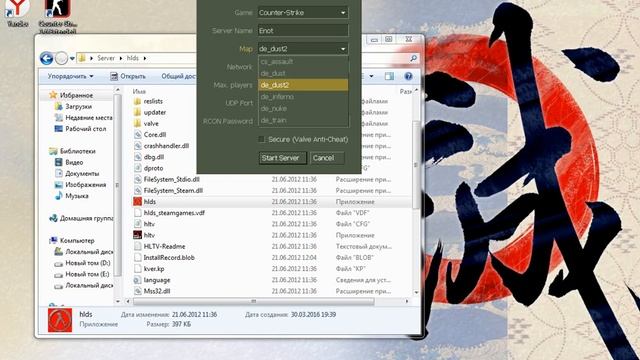Select the hlds_steamgames.vdf file
Image resolution: width=640 pixels, height=360 pixels.
[x=174, y=213]
